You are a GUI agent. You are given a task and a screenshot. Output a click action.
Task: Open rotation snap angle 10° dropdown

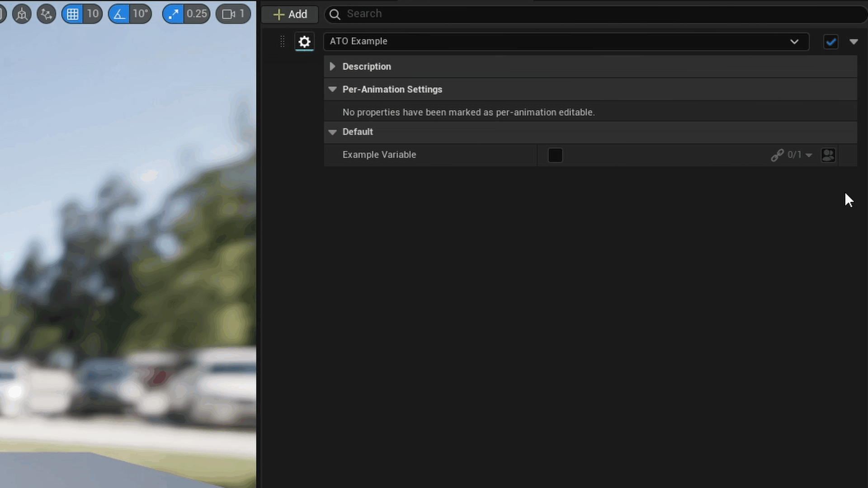tap(141, 14)
